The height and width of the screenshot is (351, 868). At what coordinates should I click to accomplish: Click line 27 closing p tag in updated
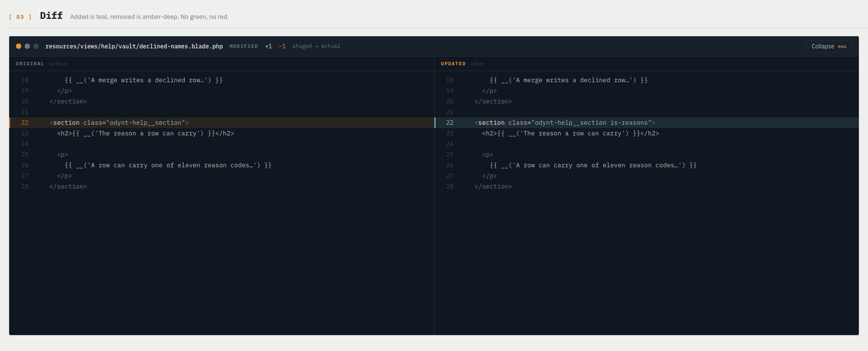(x=490, y=176)
